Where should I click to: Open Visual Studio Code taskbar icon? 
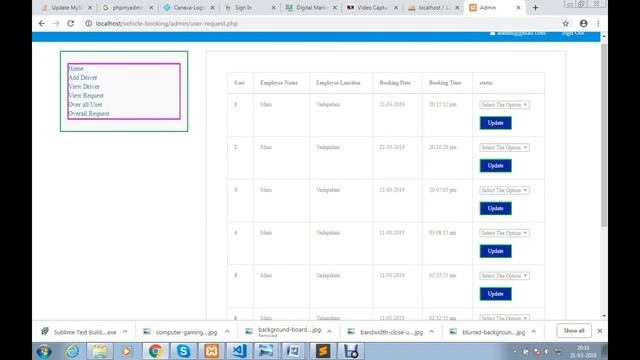[239, 351]
